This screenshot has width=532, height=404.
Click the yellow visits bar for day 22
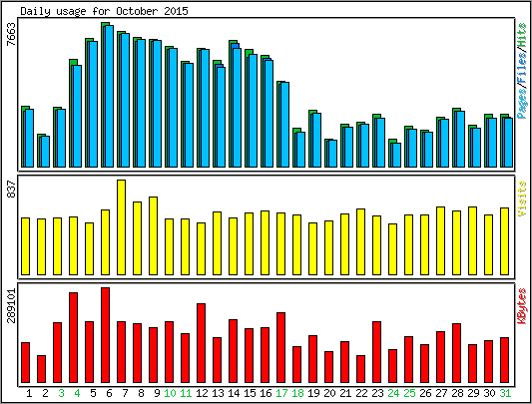(x=360, y=241)
